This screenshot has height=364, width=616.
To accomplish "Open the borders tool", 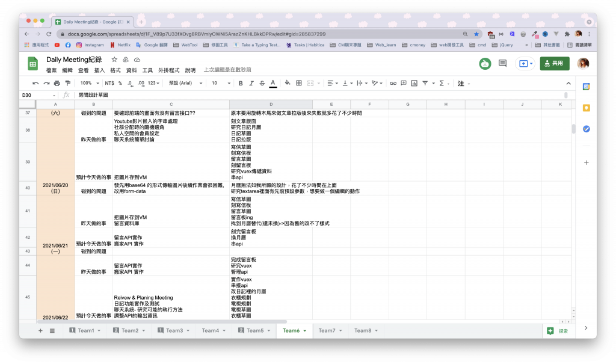I will click(299, 84).
